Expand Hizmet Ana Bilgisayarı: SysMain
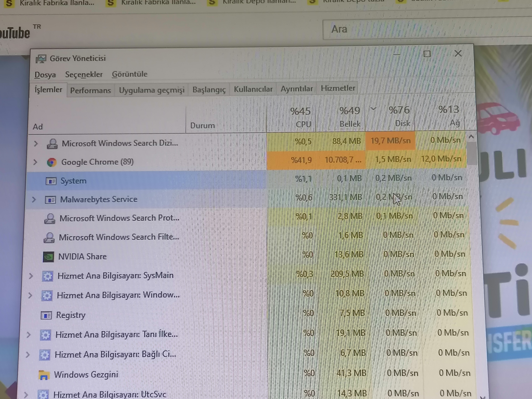 (31, 276)
